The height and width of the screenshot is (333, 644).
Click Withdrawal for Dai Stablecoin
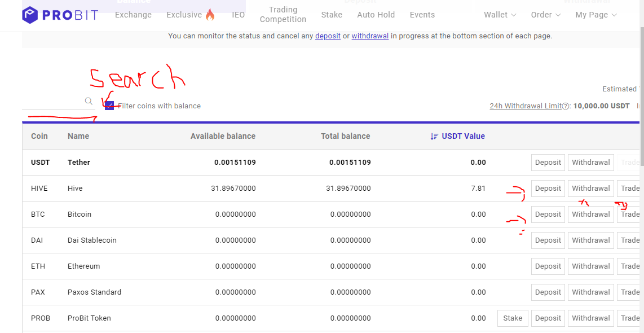(x=590, y=240)
